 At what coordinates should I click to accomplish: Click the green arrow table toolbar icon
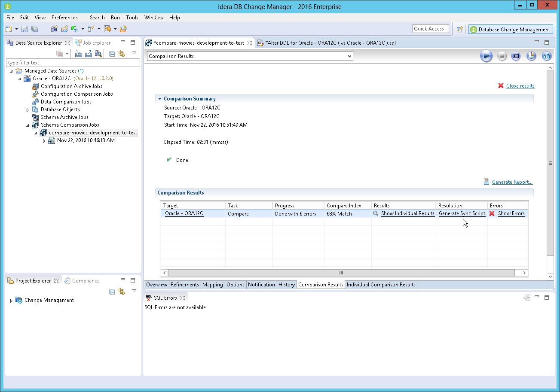tap(75, 29)
